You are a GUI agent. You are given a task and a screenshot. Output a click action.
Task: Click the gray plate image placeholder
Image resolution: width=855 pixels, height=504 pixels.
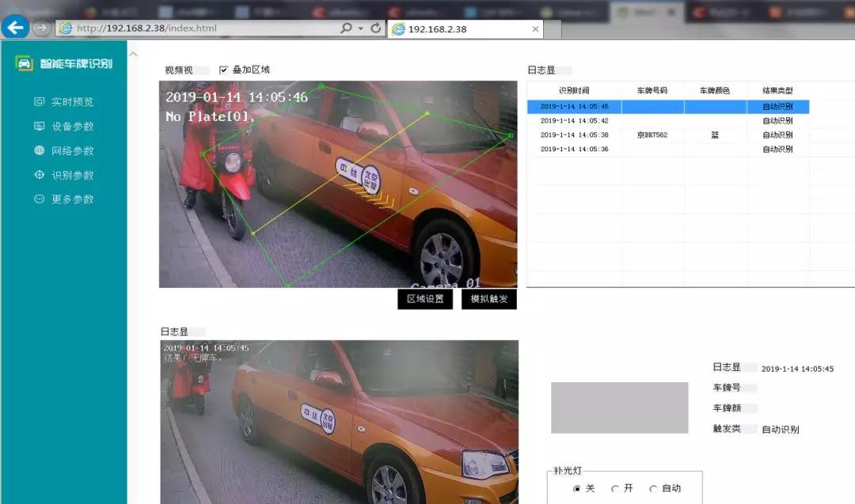[x=619, y=407]
